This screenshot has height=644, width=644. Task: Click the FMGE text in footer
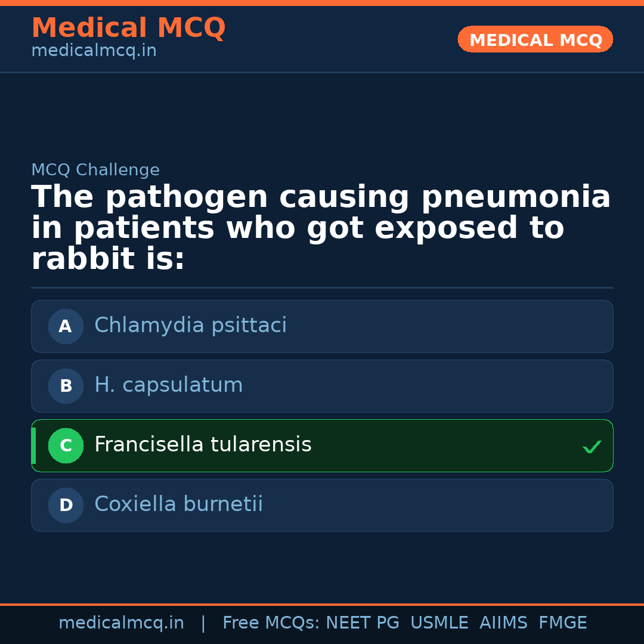pos(563,623)
